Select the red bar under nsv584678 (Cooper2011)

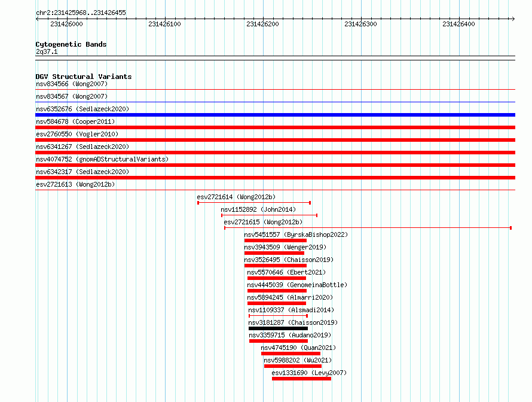point(275,127)
